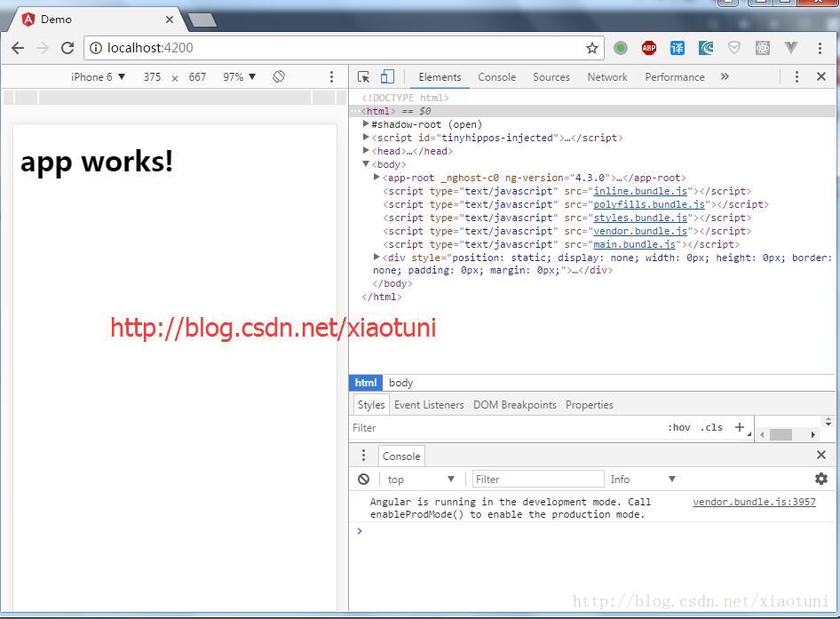Reload the localhost page

pyautogui.click(x=67, y=48)
